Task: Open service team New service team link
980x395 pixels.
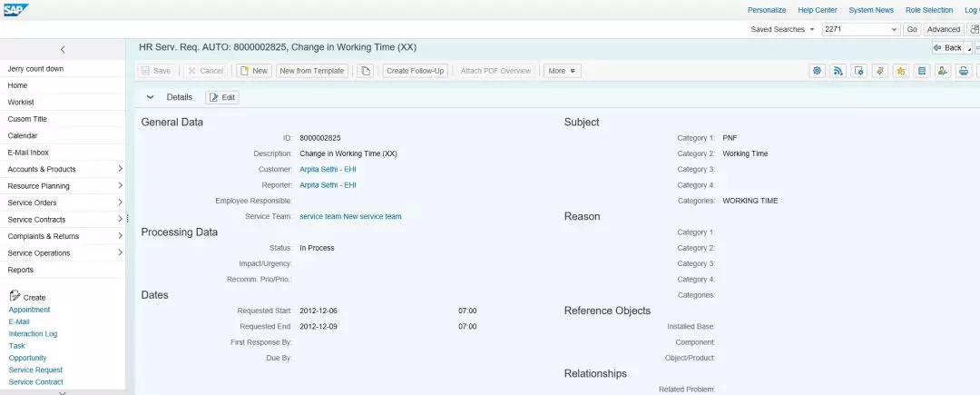Action: (350, 216)
